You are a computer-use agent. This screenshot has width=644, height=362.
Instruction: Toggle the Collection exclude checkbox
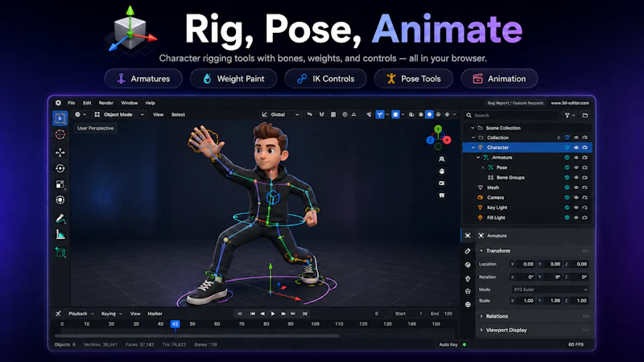click(x=568, y=138)
